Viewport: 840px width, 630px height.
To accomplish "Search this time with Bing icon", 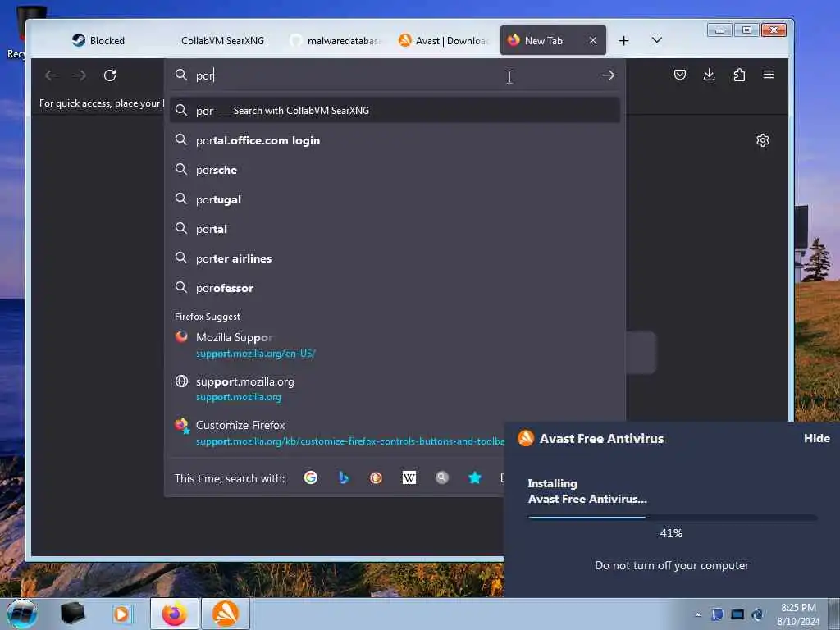I will pos(344,477).
